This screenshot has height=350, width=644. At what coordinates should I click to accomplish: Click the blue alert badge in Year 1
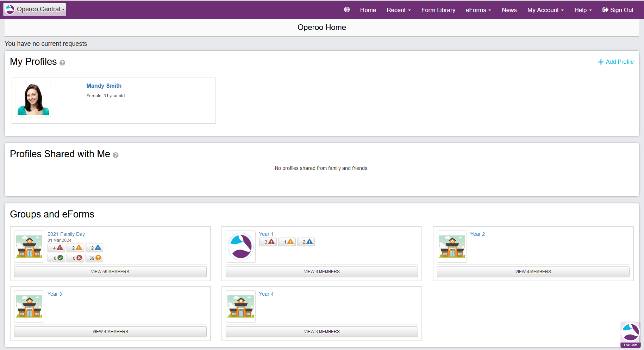(306, 242)
